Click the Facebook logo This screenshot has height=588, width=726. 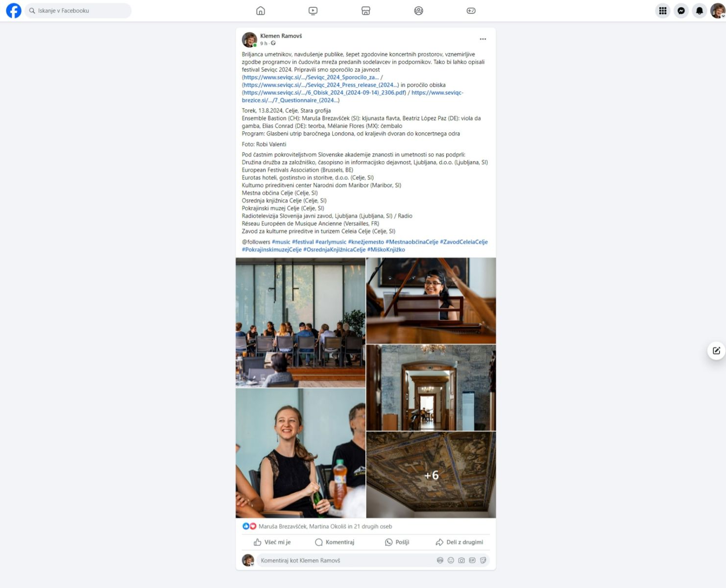[x=14, y=11]
